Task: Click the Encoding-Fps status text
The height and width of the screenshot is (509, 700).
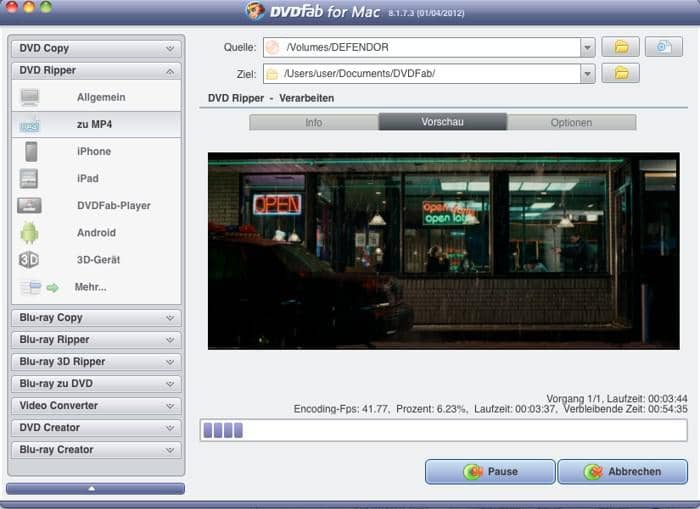Action: pos(491,409)
